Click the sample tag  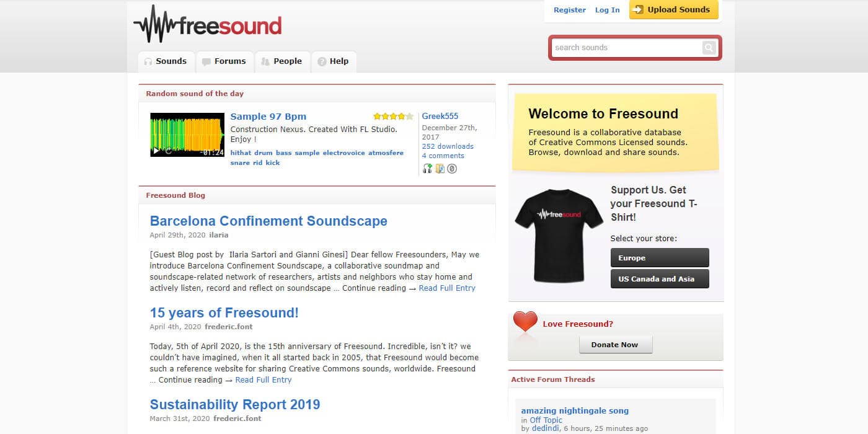(x=308, y=153)
